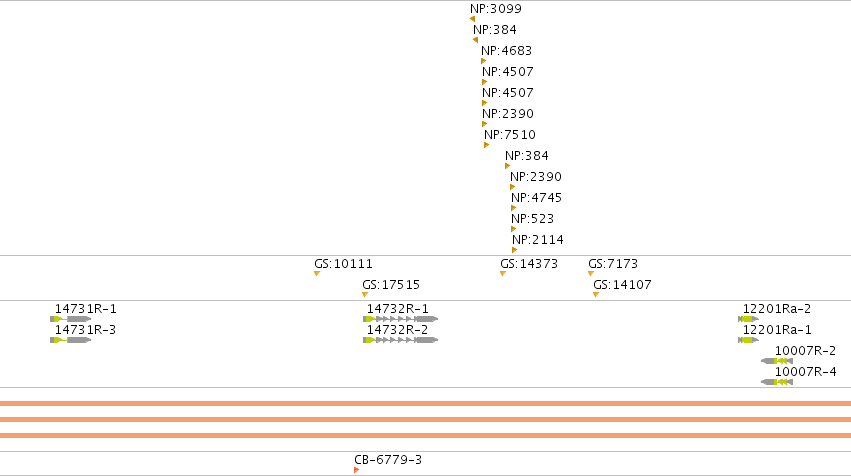Open the NP:7510 feature label

click(x=510, y=135)
